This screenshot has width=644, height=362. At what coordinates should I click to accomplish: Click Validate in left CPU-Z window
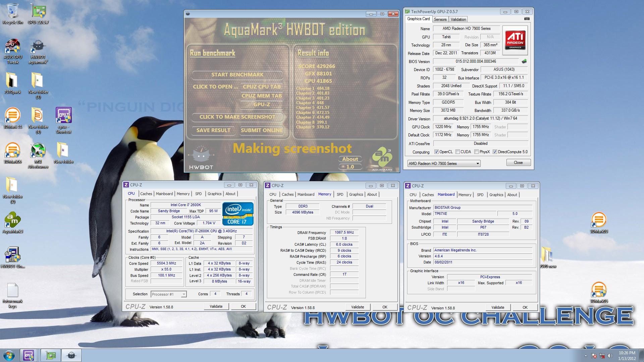click(x=216, y=306)
